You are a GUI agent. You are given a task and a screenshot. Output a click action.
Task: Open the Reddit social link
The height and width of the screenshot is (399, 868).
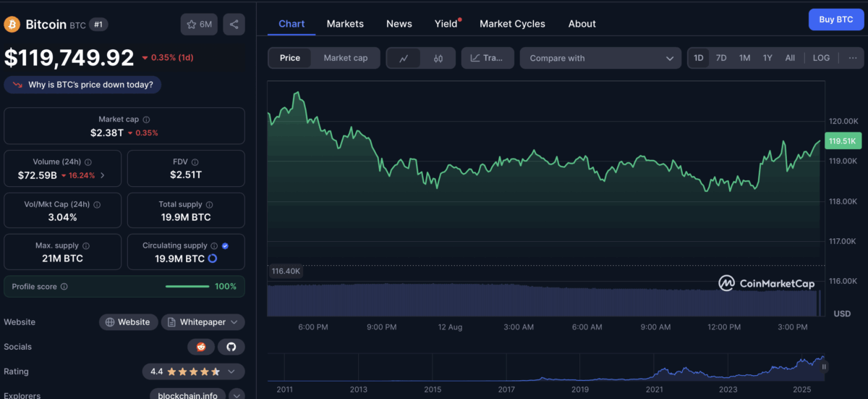200,347
